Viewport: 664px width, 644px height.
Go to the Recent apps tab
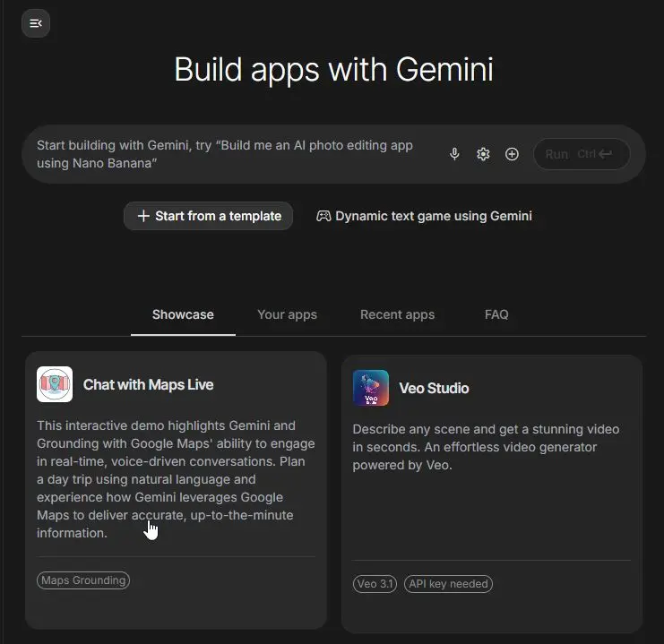pyautogui.click(x=397, y=314)
